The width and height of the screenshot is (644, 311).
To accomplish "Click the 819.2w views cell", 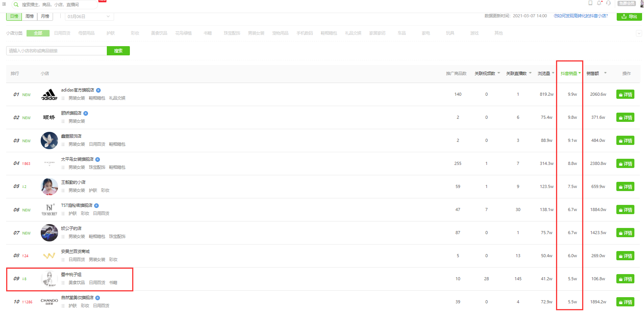I will point(546,95).
